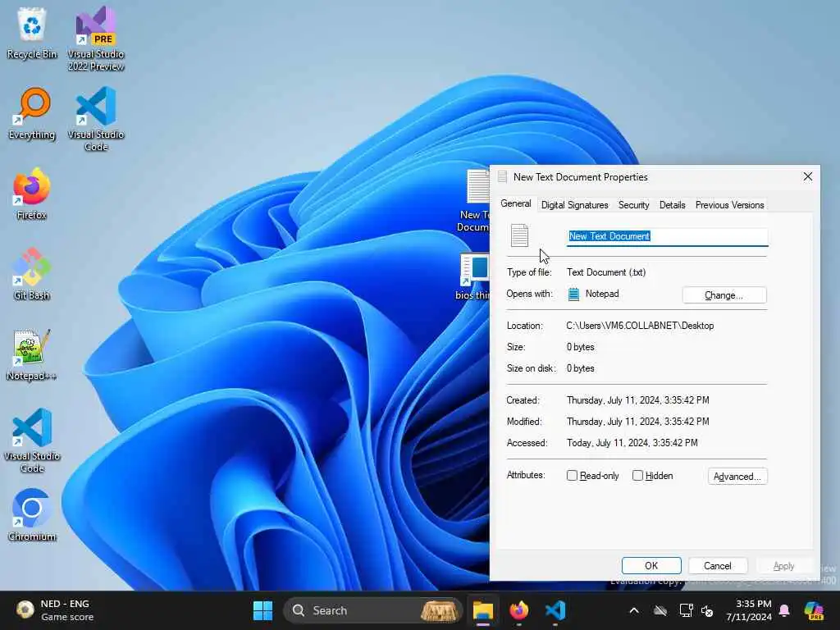Select the bios desktop shortcut icon
Image resolution: width=840 pixels, height=630 pixels.
point(473,276)
